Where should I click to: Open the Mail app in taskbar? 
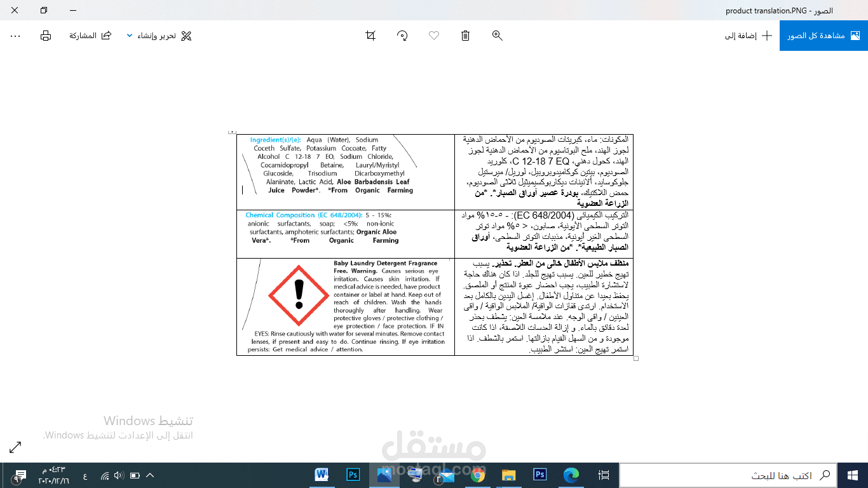coord(446,475)
